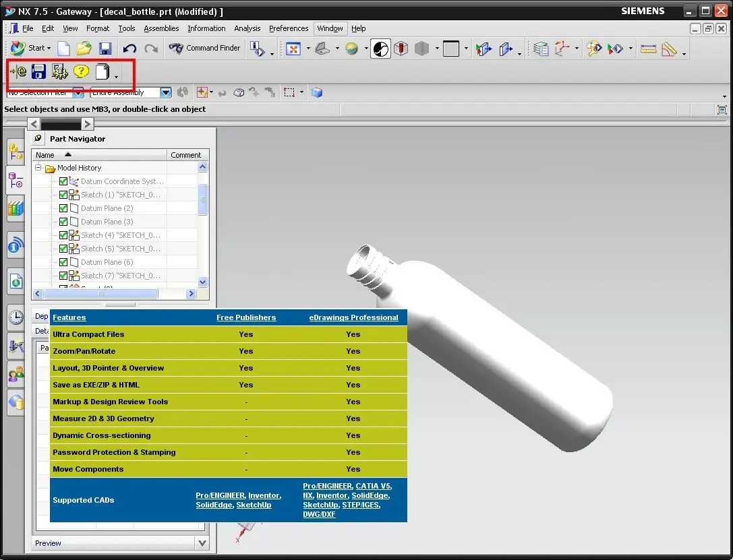This screenshot has width=733, height=560.
Task: Open the Internet Explorer page sidebar tab
Action: tap(16, 282)
